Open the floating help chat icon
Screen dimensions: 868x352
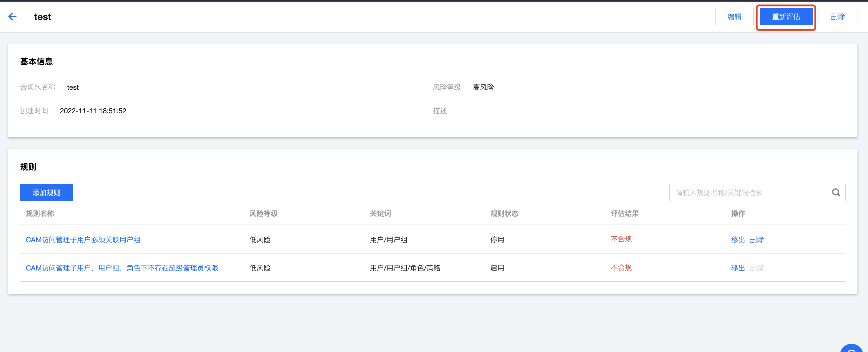852,349
